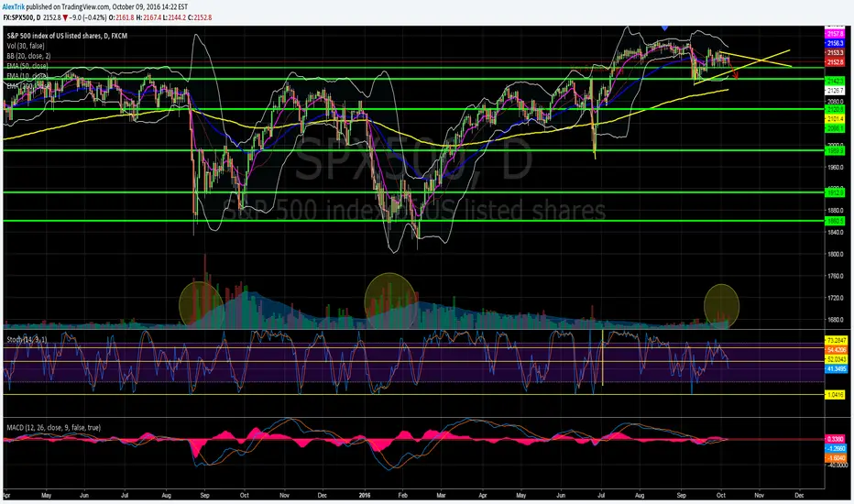Click the yellow 1.0416 stochastic label
Image resolution: width=854 pixels, height=504 pixels.
(836, 395)
